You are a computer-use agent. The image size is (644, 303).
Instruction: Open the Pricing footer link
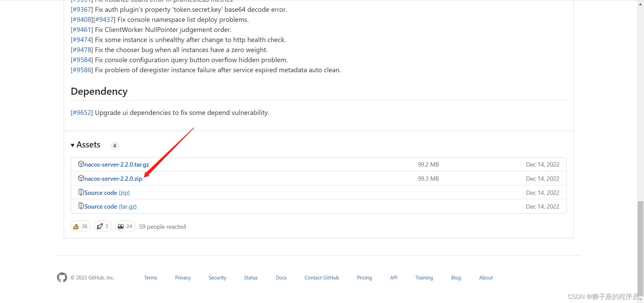(x=364, y=278)
